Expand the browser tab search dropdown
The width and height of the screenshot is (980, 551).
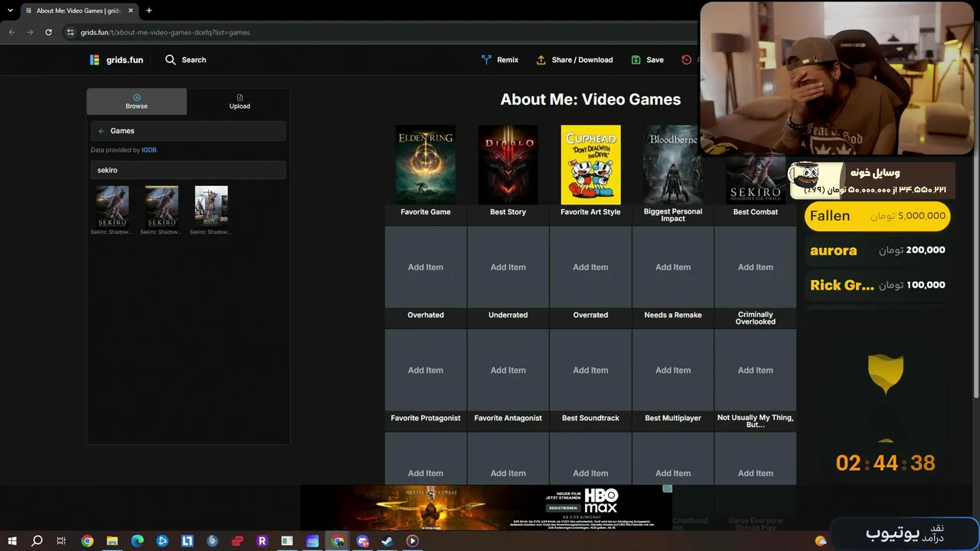10,11
